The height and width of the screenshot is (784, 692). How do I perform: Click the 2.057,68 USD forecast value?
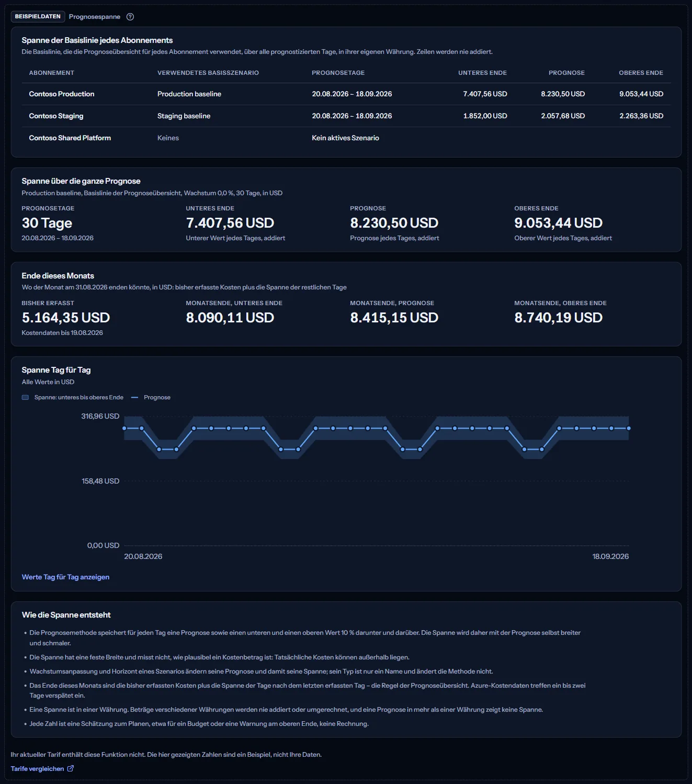click(x=563, y=116)
